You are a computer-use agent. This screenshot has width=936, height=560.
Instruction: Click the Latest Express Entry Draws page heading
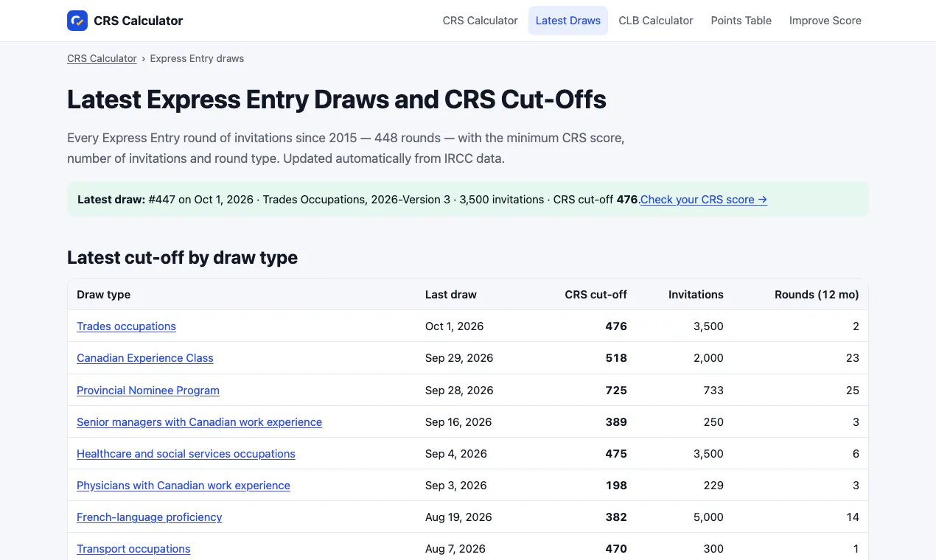click(337, 100)
